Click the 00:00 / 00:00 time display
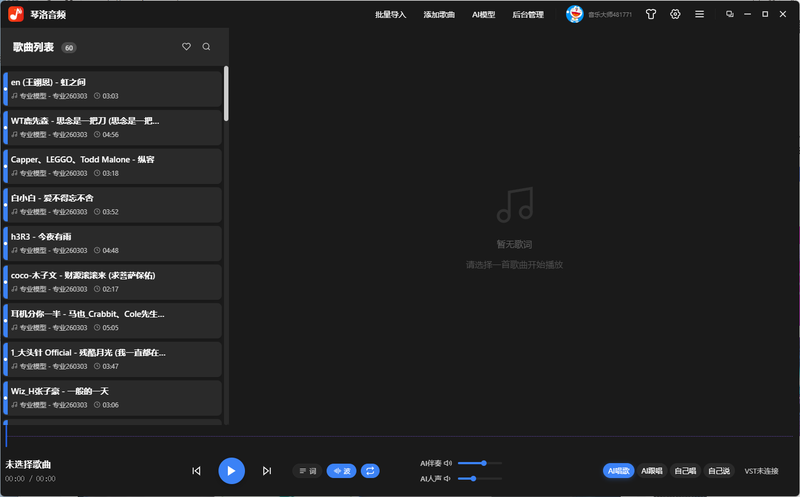The height and width of the screenshot is (497, 800). click(30, 479)
